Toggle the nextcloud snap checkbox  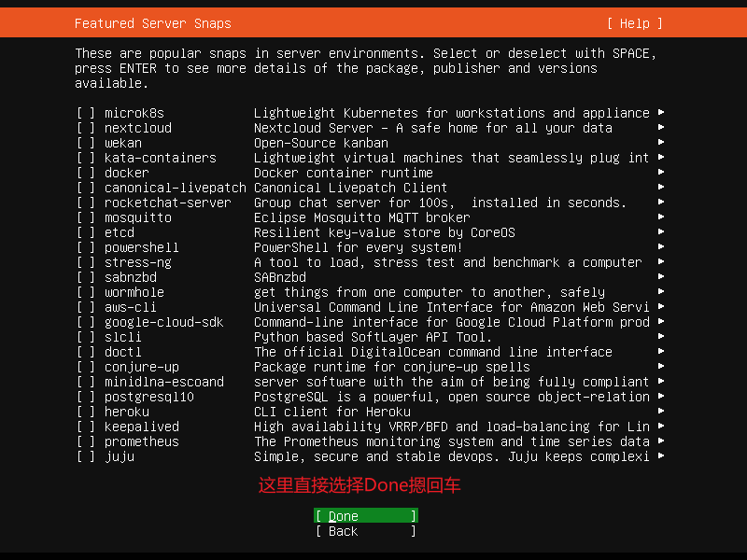pyautogui.click(x=86, y=128)
